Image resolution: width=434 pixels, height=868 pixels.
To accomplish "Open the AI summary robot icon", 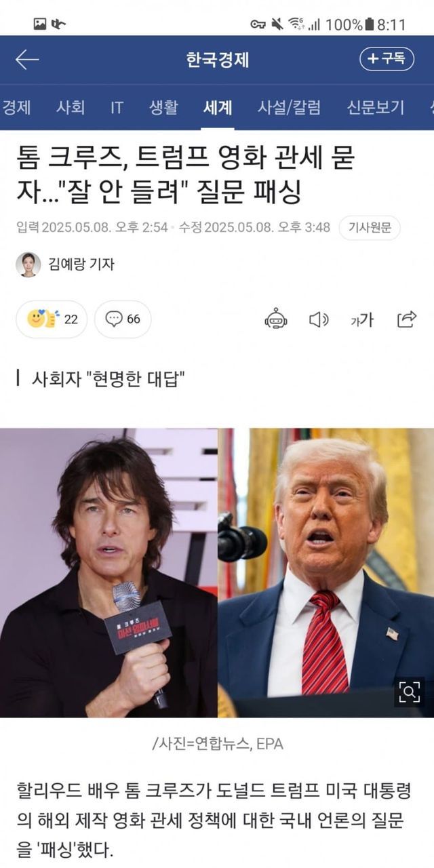I will pos(276,319).
